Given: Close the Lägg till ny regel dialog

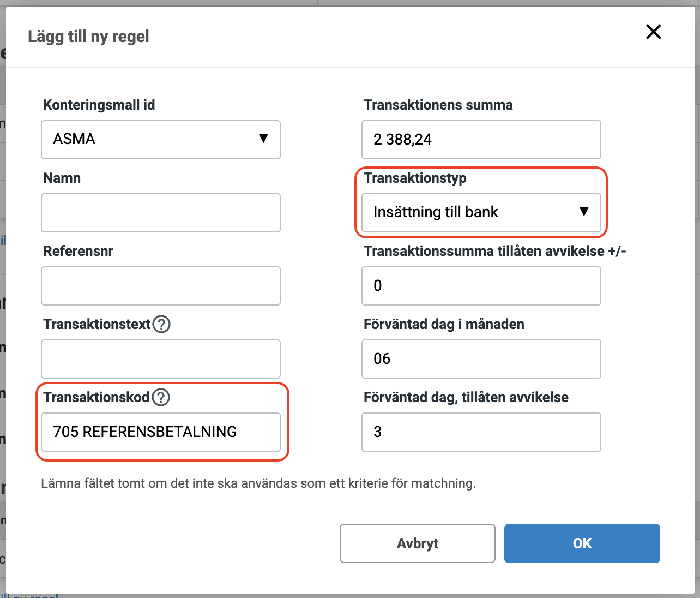Looking at the screenshot, I should click(x=653, y=32).
